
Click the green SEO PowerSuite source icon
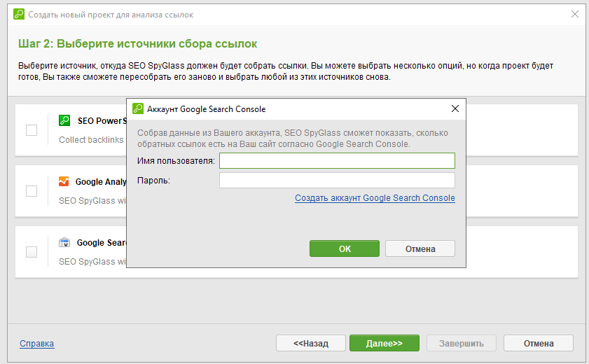(64, 120)
